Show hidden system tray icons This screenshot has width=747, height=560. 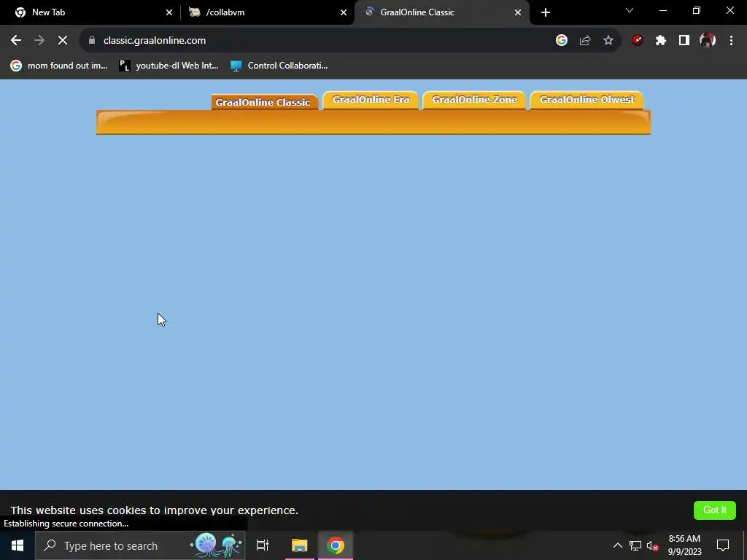pos(617,545)
